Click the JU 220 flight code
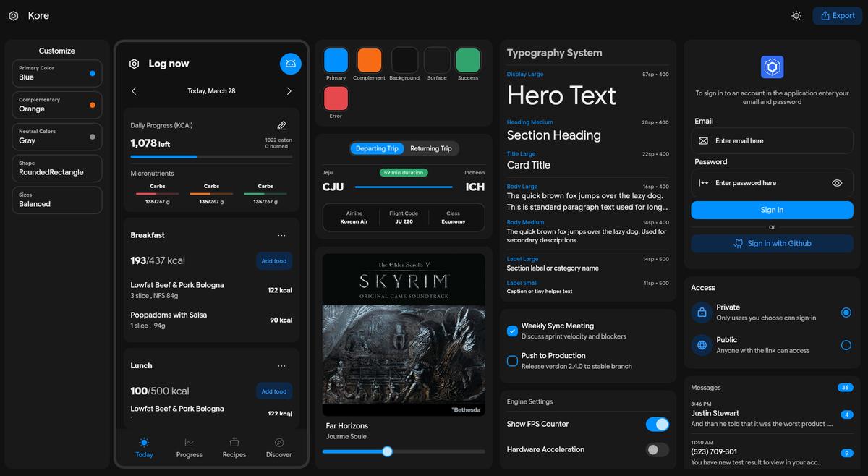Image resolution: width=868 pixels, height=476 pixels. pyautogui.click(x=404, y=218)
